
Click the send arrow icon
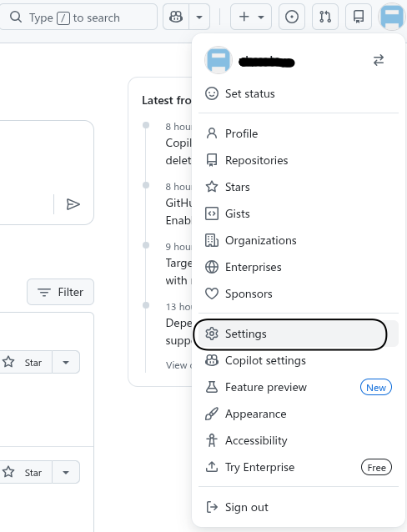point(73,204)
